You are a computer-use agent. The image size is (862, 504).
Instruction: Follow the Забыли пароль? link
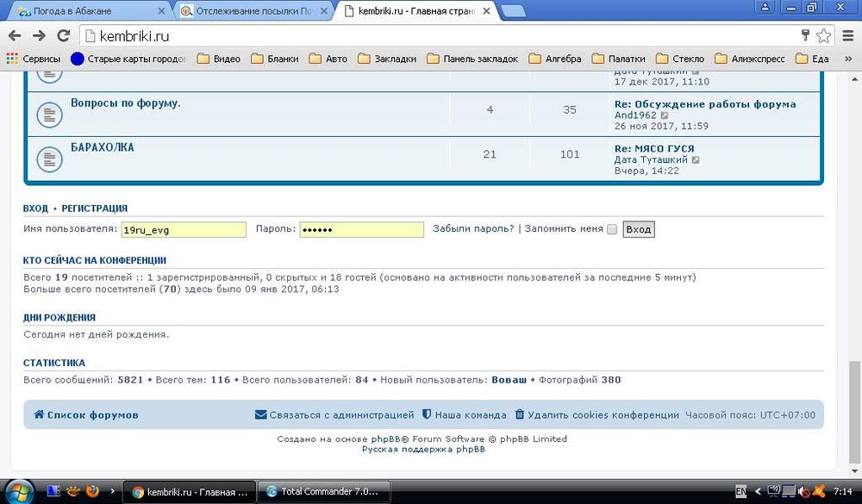[473, 228]
